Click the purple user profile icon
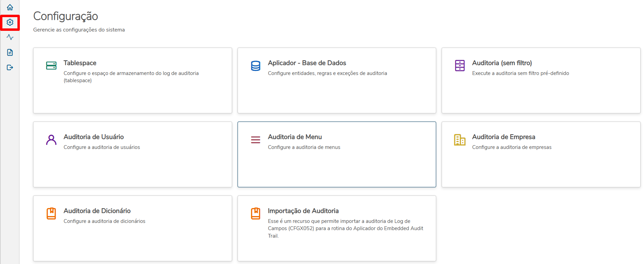 [51, 140]
